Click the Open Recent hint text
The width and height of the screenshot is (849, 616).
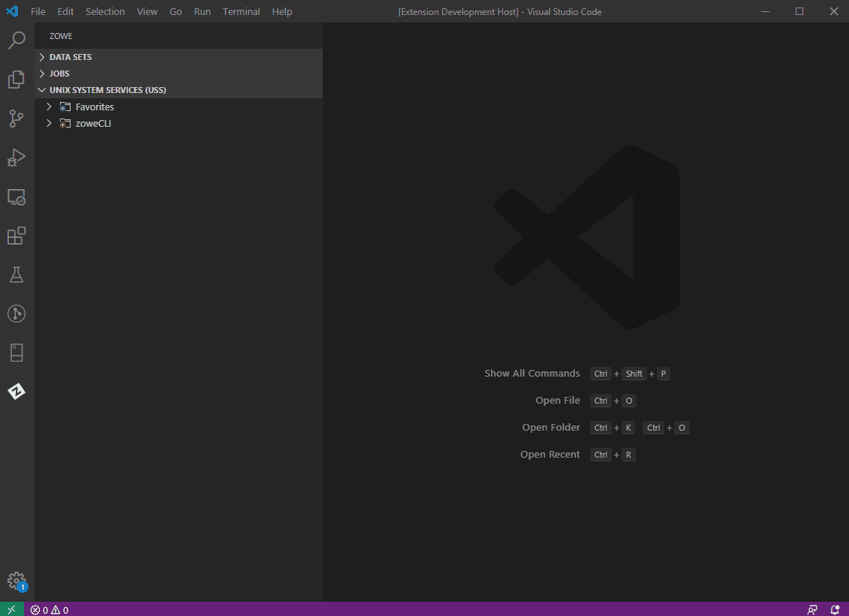(x=550, y=455)
